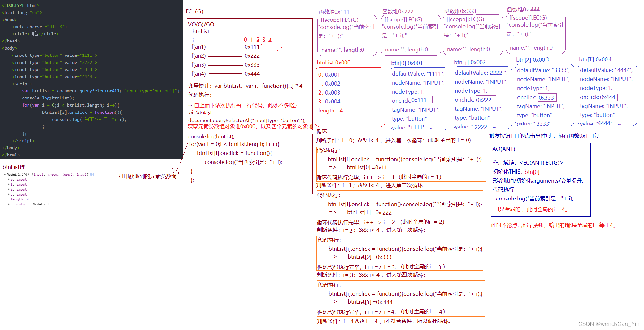Click the '函数堆0x333' heap label
The height and width of the screenshot is (330, 644).
click(460, 11)
